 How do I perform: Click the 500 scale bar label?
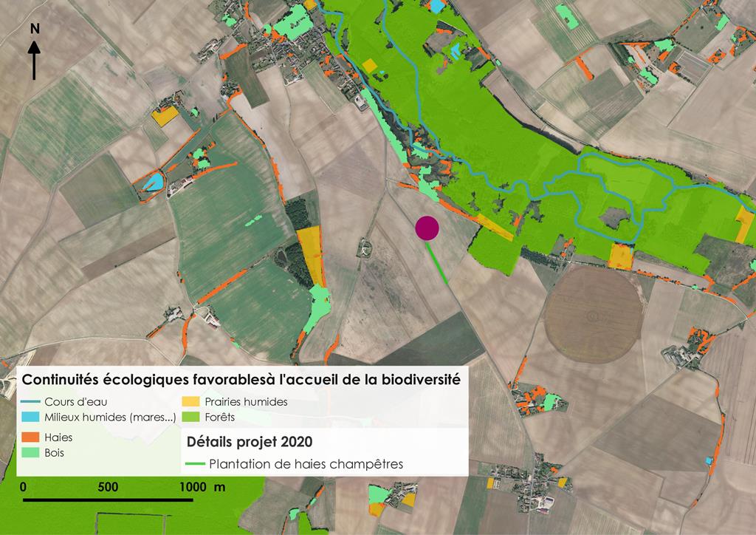pos(108,487)
